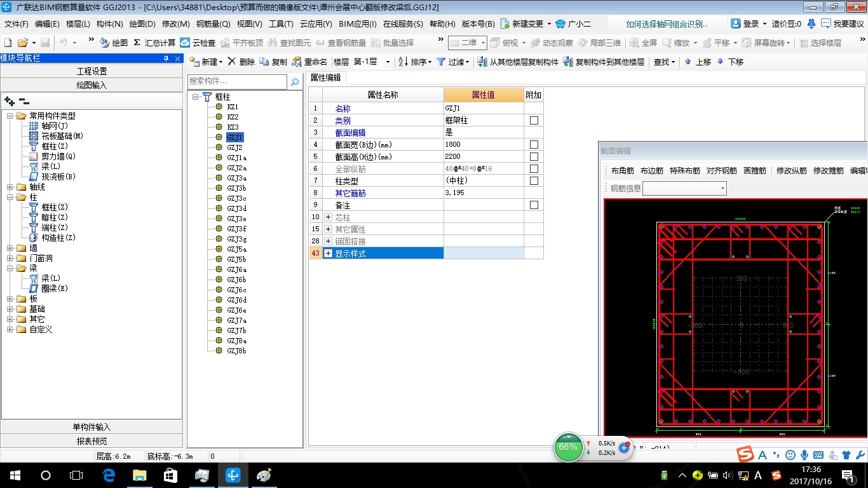
Task: Expand 墙 tree folder
Action: (10, 248)
